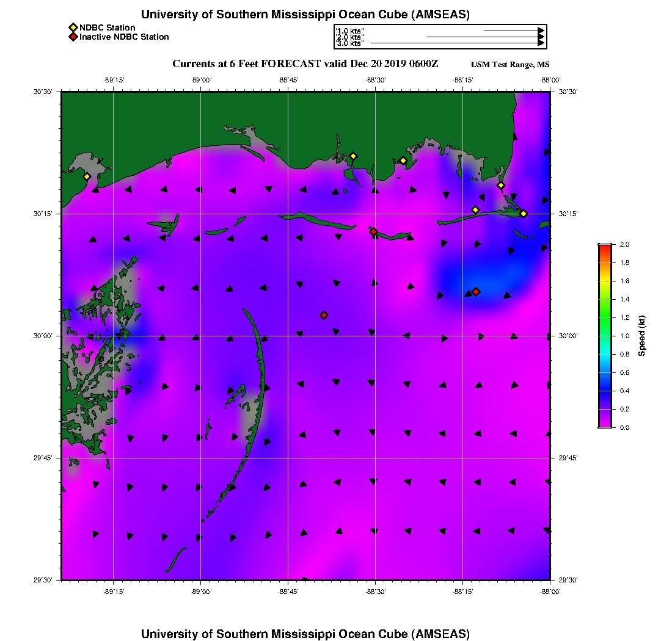Click the easternmost yellow NDBC station marker
Image resolution: width=672 pixels, height=641 pixels.
(x=524, y=213)
